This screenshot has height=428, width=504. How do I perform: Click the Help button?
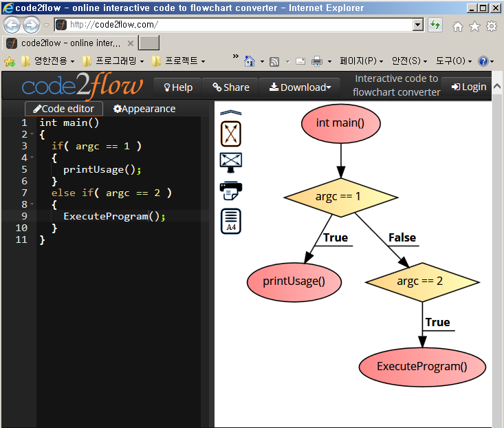(177, 87)
